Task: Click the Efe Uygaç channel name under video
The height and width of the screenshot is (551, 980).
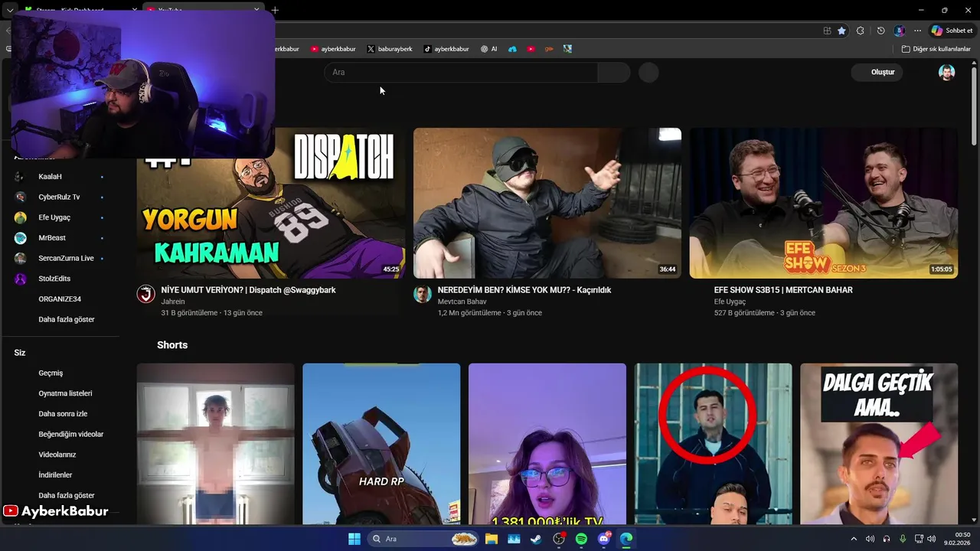Action: click(x=731, y=302)
